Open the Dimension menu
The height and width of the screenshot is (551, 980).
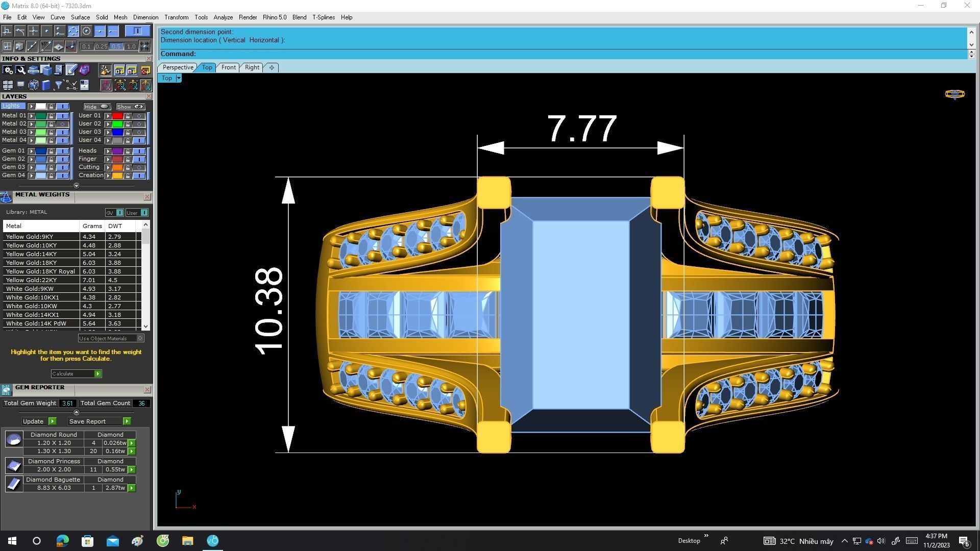145,17
